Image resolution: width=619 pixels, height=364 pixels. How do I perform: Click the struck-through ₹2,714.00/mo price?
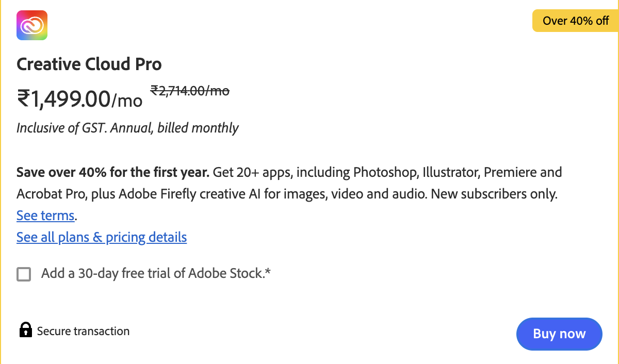(x=190, y=91)
